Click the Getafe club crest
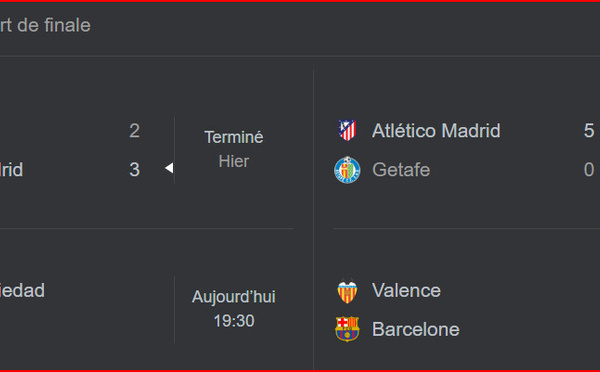This screenshot has height=372, width=600. 347,170
